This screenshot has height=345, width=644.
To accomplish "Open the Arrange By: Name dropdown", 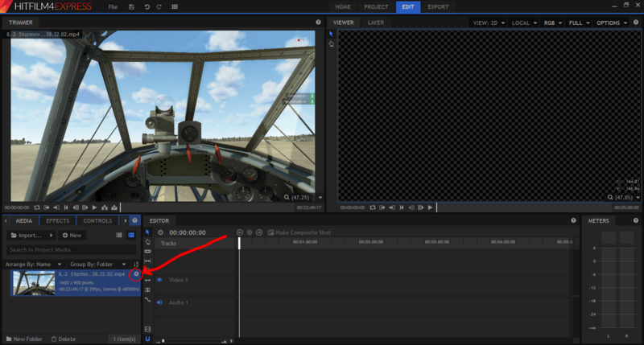I will click(x=34, y=265).
